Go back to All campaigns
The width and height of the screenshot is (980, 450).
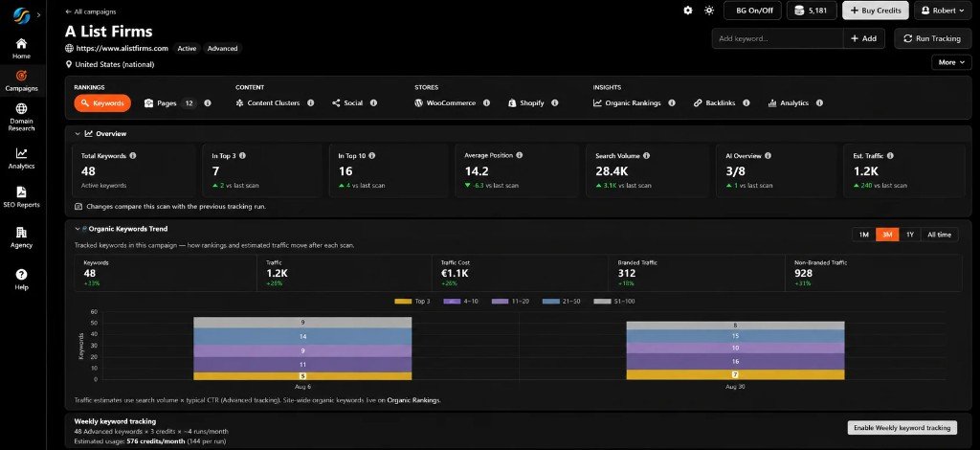pyautogui.click(x=91, y=11)
